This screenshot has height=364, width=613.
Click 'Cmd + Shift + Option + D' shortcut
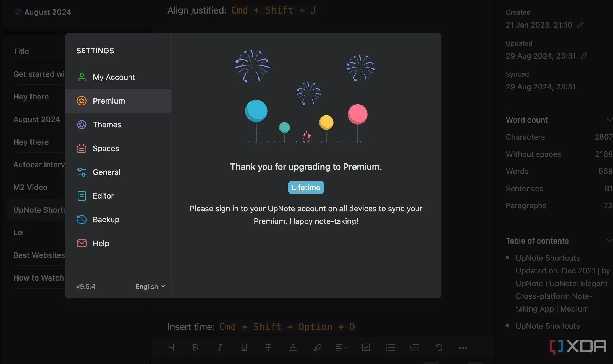[287, 327]
